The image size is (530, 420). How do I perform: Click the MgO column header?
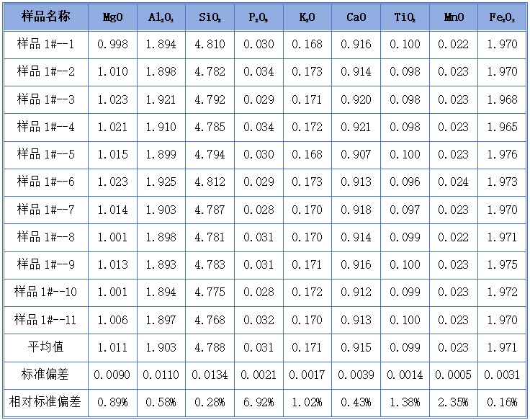[x=112, y=17]
